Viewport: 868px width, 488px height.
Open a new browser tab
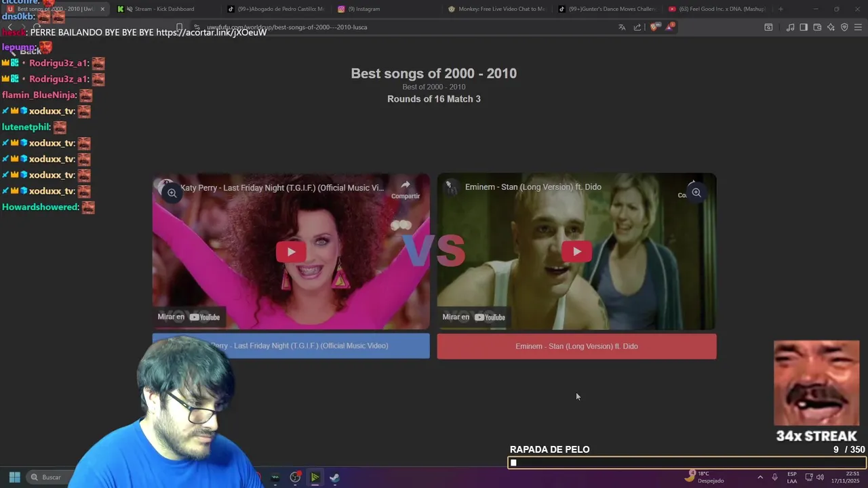[781, 9]
